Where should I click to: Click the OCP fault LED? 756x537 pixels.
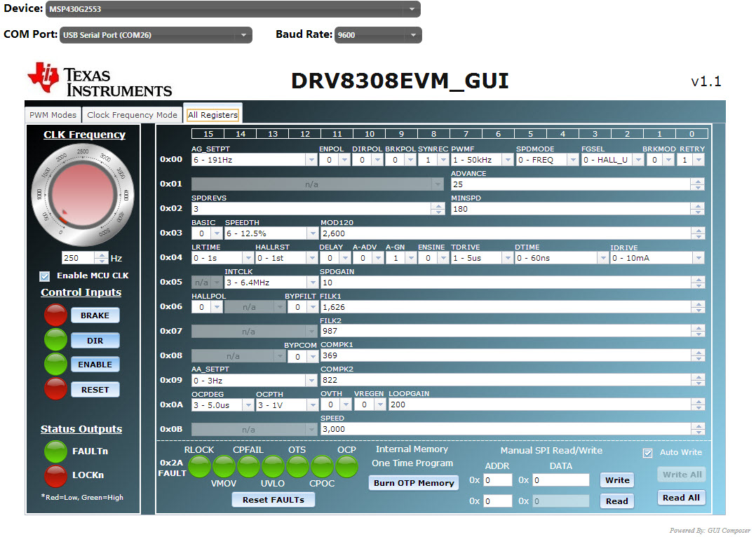pyautogui.click(x=346, y=467)
